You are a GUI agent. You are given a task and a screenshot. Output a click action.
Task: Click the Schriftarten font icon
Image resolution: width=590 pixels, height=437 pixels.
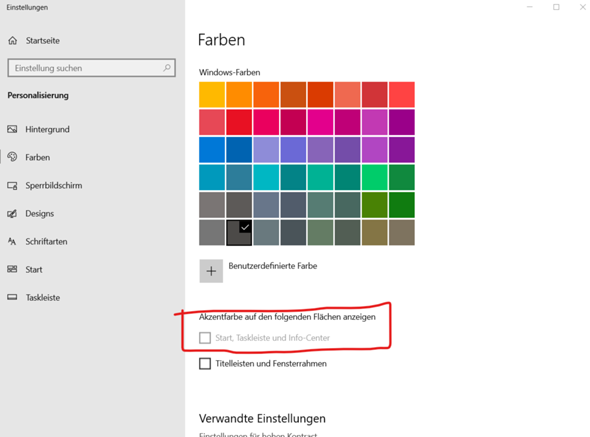pyautogui.click(x=12, y=241)
